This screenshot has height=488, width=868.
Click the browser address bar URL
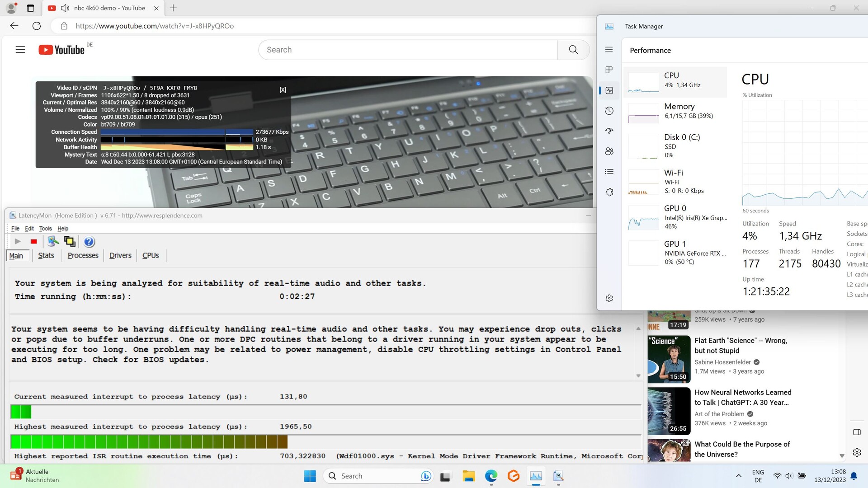(x=155, y=26)
